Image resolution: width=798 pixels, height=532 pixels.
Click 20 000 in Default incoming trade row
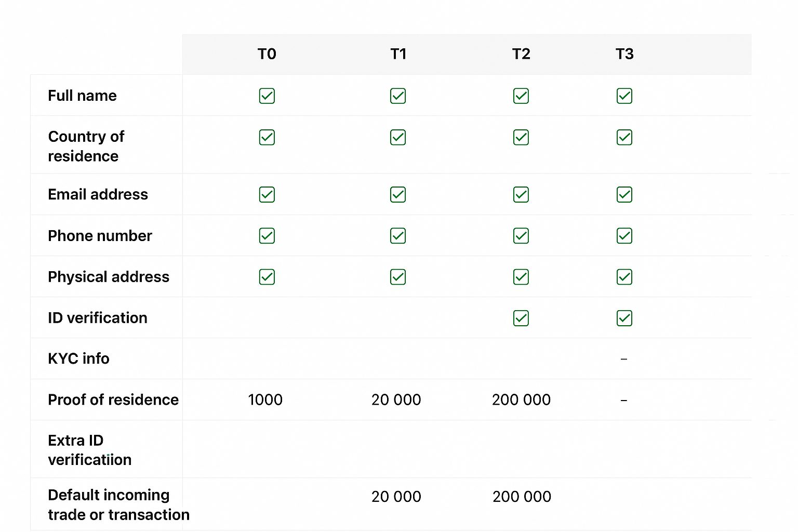coord(396,497)
